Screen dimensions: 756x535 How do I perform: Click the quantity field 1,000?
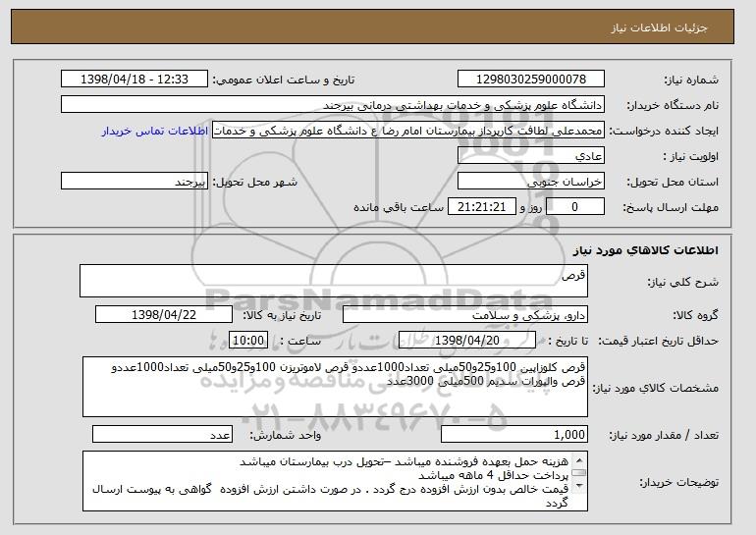point(514,434)
